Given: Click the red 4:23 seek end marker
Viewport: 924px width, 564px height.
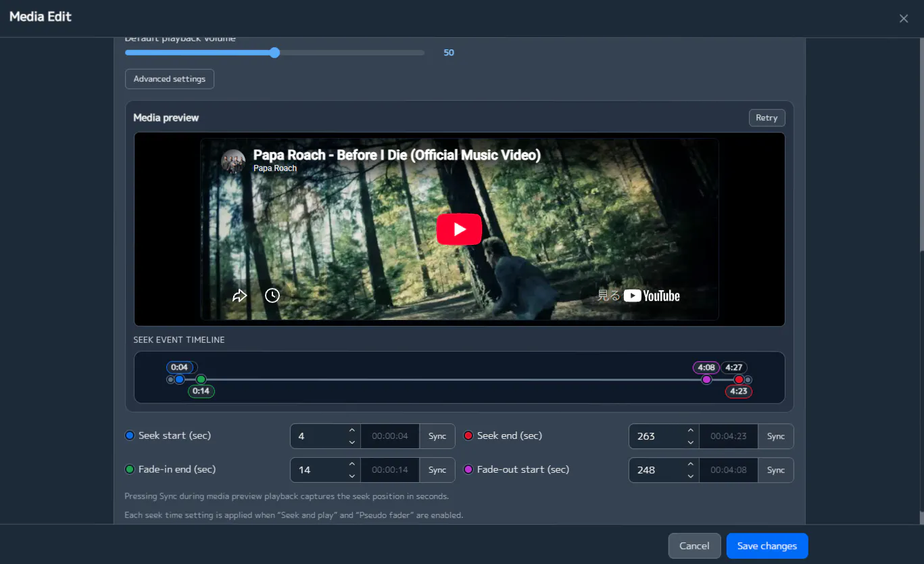Looking at the screenshot, I should click(739, 379).
